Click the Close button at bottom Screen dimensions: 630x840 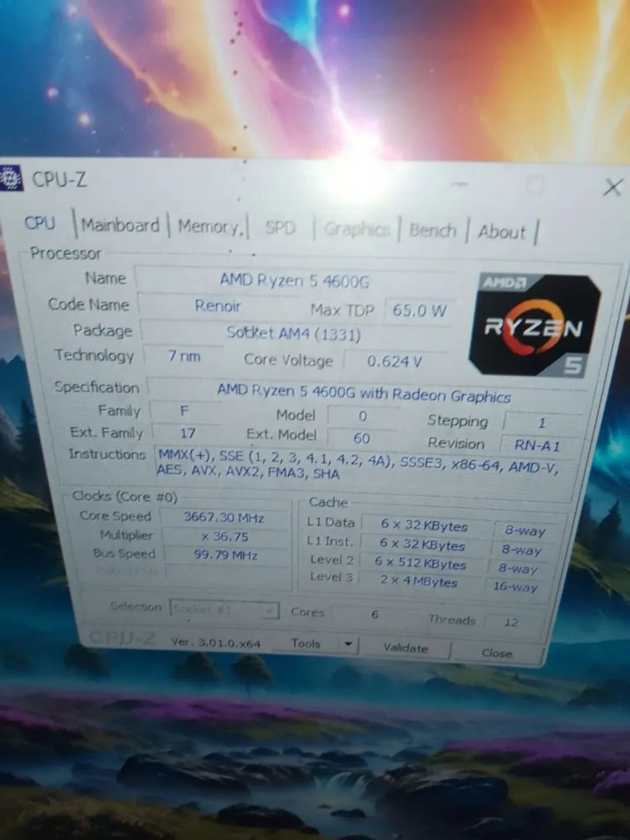(497, 653)
